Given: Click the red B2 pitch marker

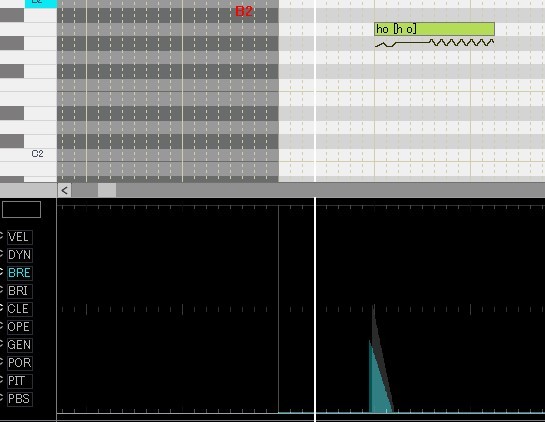Looking at the screenshot, I should click(244, 11).
